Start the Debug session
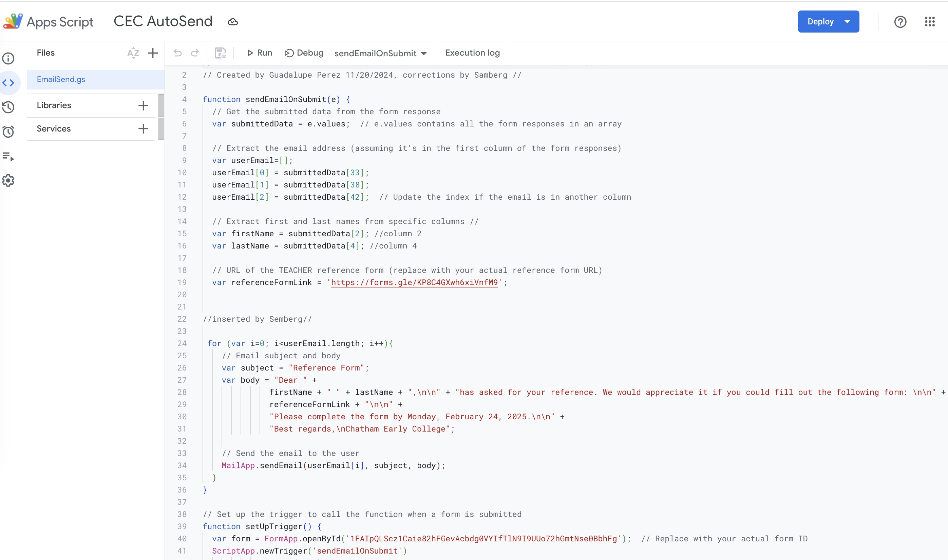 point(304,53)
